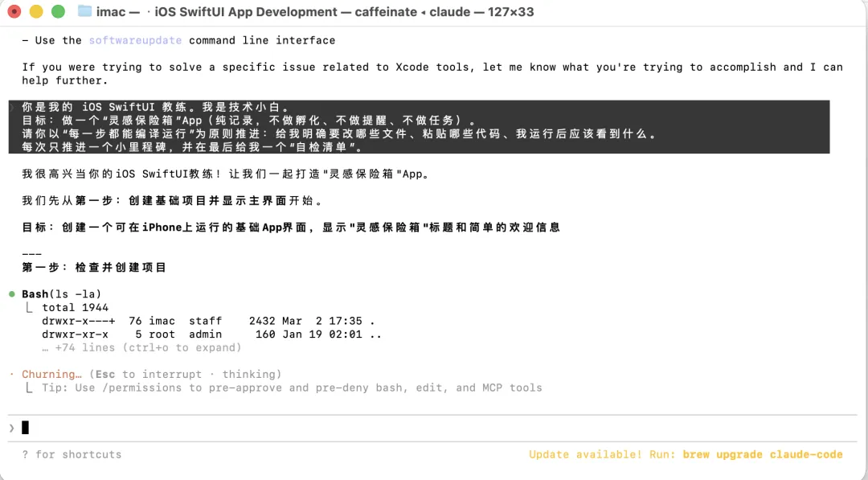Click the 'drwxr-x---+ 76 imac staff' row
Screen dimensions: 868x480
point(208,321)
